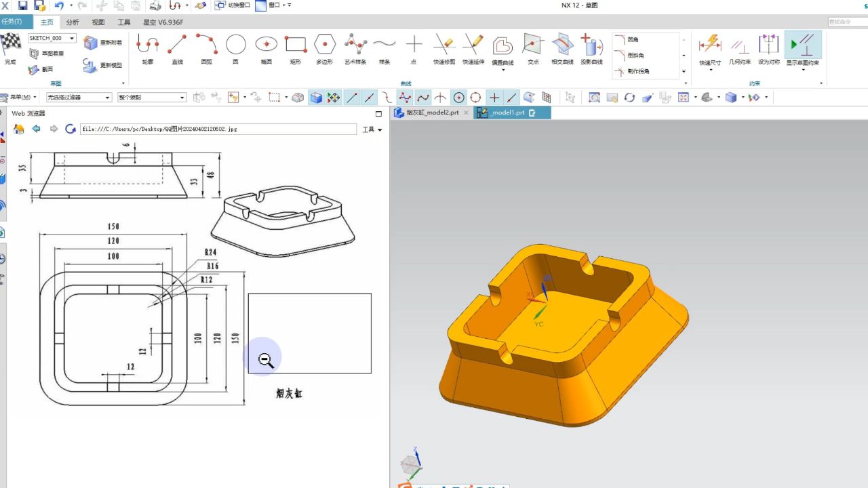Screen dimensions: 868x488
Task: Choose the Polygon (多边形) tool
Action: click(325, 47)
